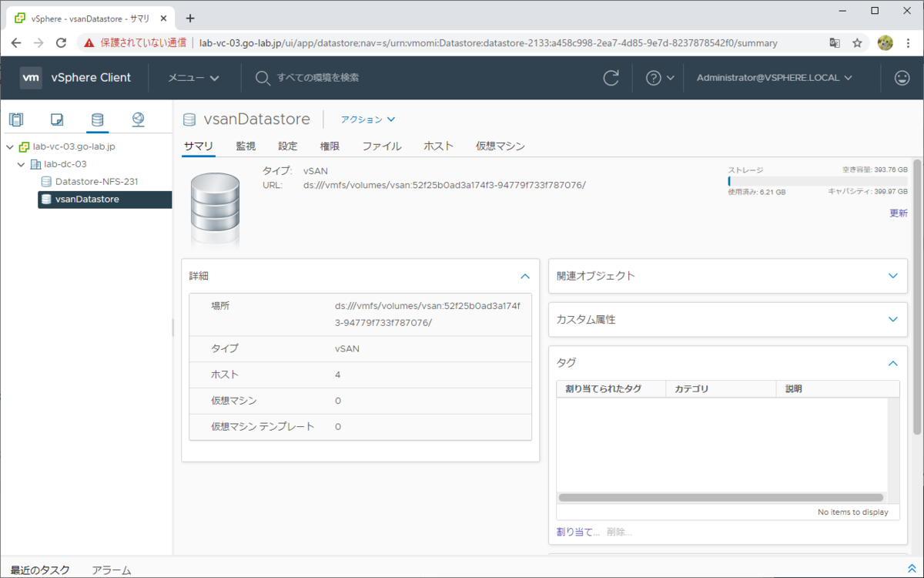Switch to the サマリ tab

click(x=199, y=146)
